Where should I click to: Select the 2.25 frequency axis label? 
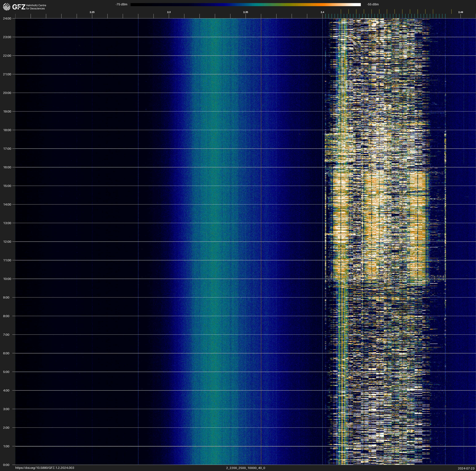(x=92, y=12)
